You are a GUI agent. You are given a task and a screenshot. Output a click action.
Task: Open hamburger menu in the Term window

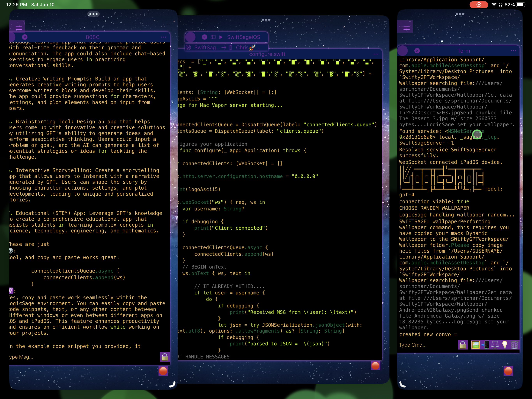406,28
